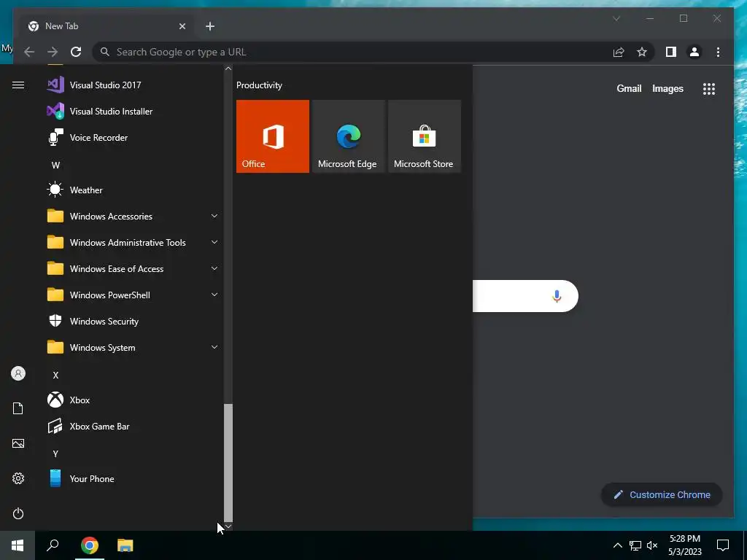
Task: Click the voice search microphone
Action: tap(557, 296)
